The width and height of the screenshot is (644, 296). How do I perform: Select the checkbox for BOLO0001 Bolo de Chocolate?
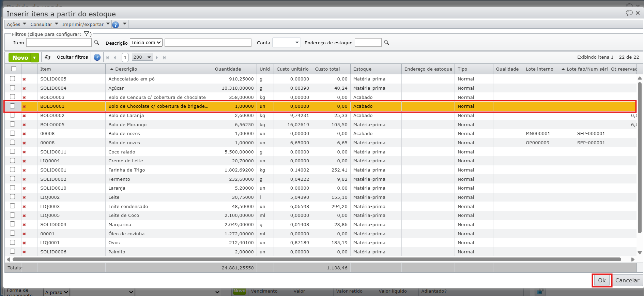click(x=13, y=106)
